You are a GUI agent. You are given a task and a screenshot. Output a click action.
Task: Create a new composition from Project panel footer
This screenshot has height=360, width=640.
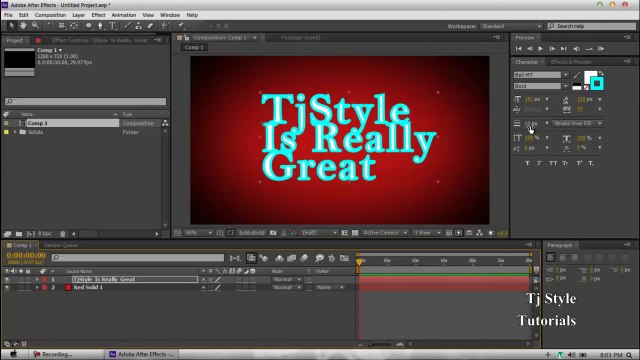pyautogui.click(x=31, y=234)
